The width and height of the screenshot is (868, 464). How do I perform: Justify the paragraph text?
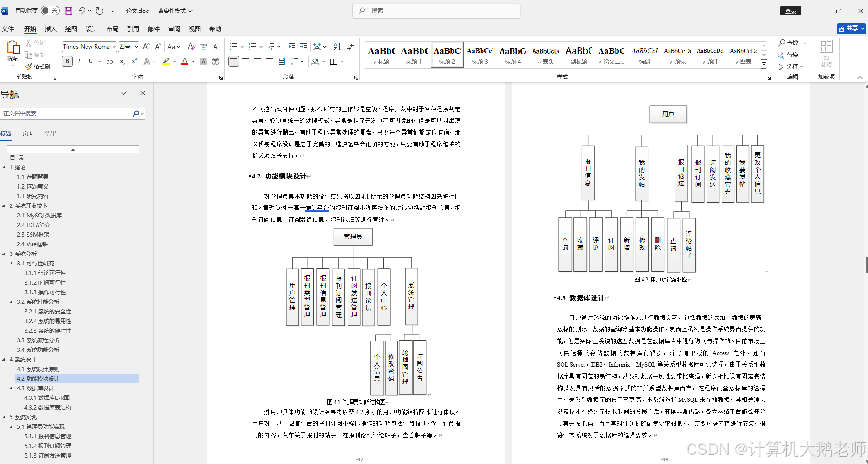point(269,61)
